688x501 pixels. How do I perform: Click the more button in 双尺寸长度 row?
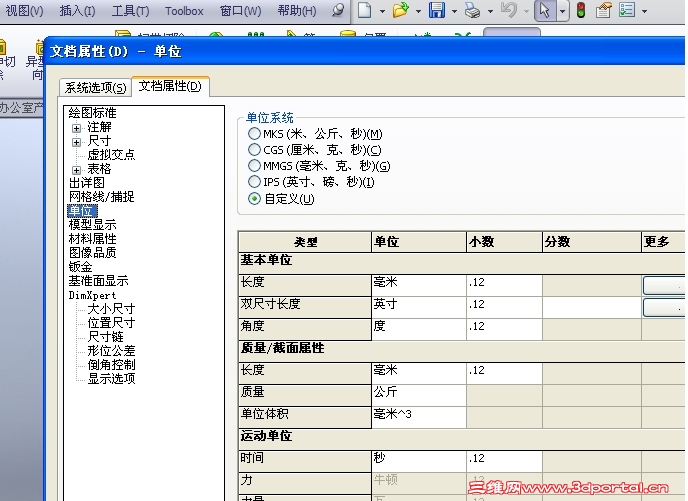[x=664, y=307]
